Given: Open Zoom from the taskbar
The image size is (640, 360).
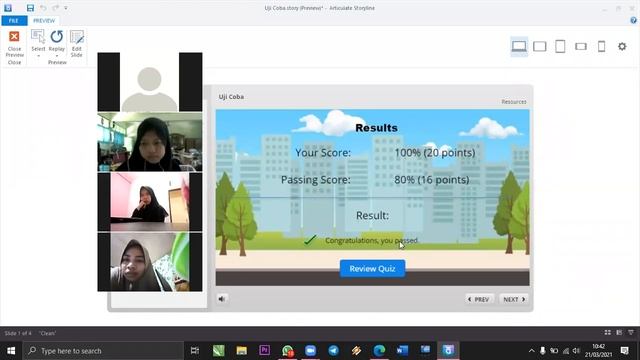Looking at the screenshot, I should pos(311,351).
